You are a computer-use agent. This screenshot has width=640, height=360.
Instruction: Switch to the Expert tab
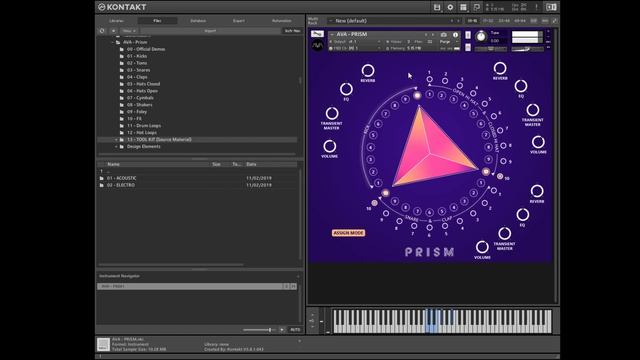[239, 20]
